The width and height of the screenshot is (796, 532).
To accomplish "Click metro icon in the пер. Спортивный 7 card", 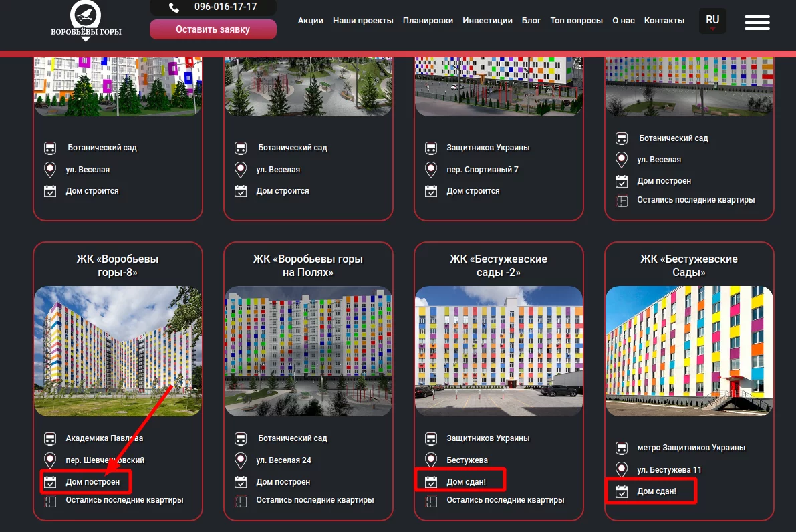I will tap(431, 148).
